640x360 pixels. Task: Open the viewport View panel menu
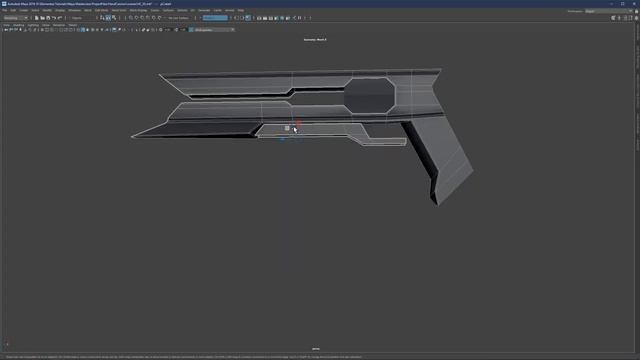[7, 25]
